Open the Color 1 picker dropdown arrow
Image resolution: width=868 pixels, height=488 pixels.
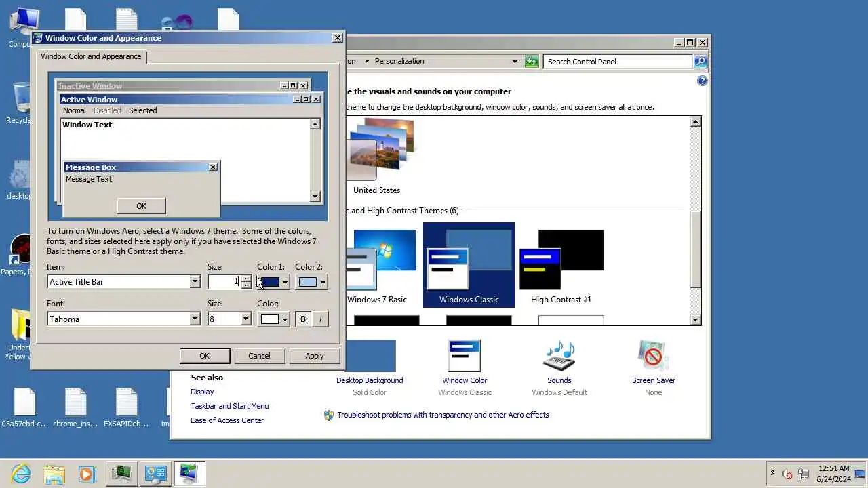click(285, 282)
